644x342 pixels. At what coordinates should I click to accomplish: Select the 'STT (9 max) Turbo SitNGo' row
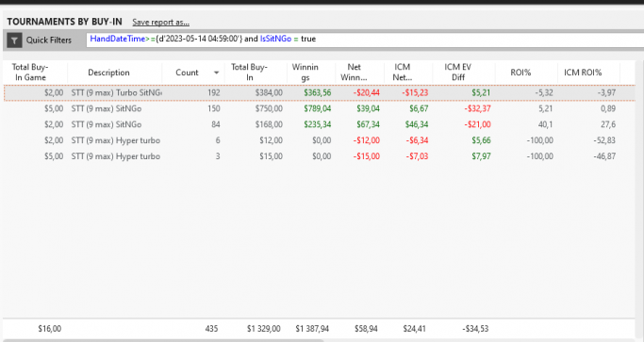tap(320, 92)
